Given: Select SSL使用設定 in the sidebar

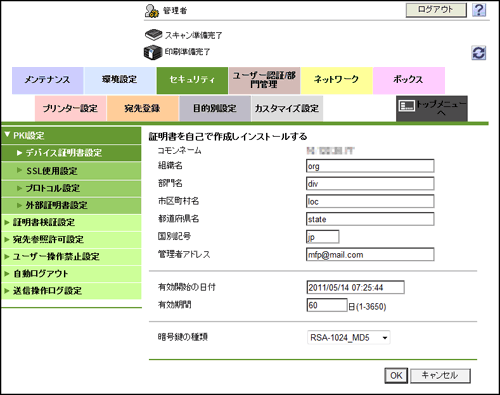Looking at the screenshot, I should click(x=71, y=171).
